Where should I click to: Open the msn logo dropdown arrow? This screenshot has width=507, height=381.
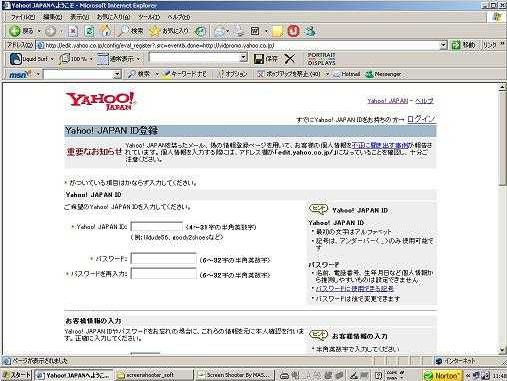pyautogui.click(x=38, y=74)
